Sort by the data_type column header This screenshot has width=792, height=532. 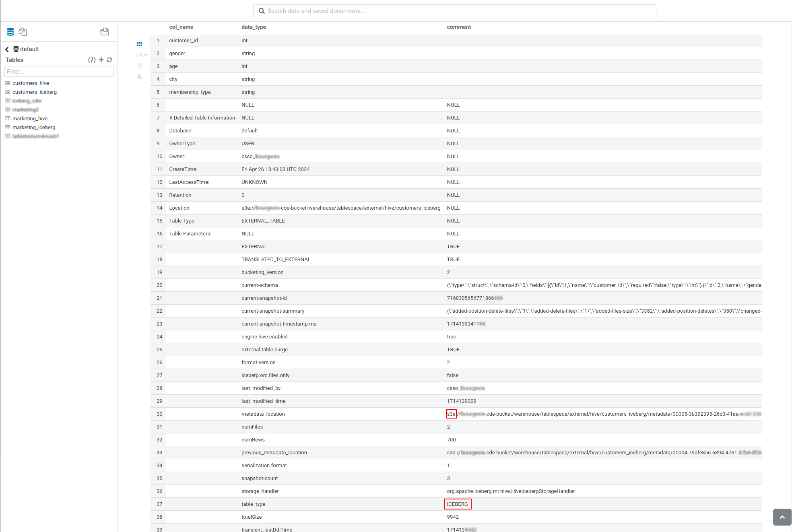point(254,27)
